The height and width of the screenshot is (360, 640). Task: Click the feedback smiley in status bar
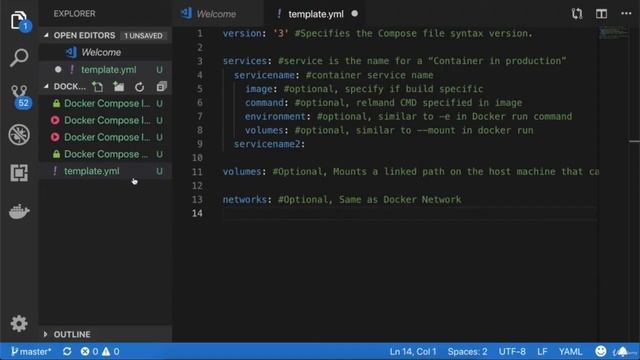600,351
